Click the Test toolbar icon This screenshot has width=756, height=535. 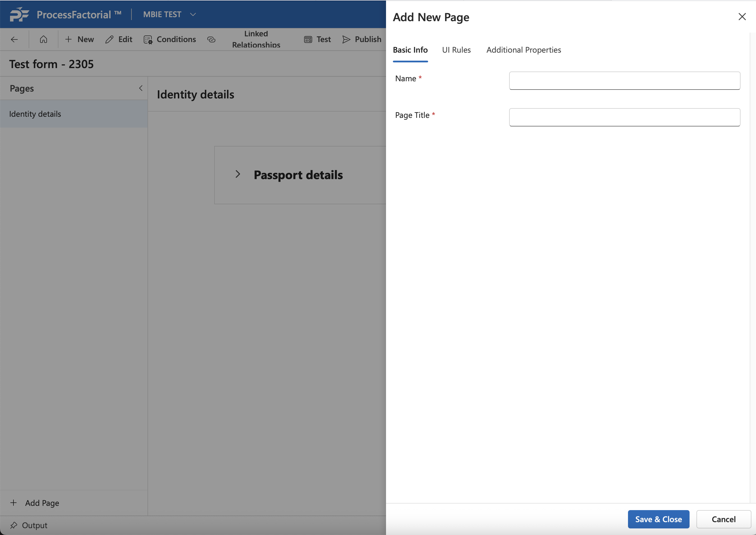click(x=308, y=39)
